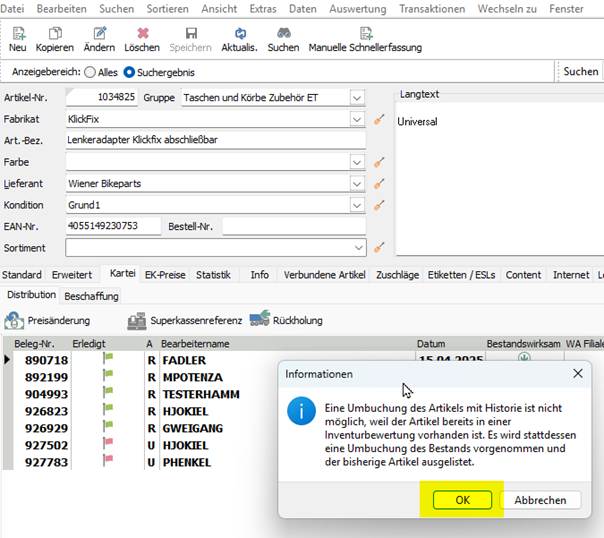Open Suchen binoculars toolbar icon
Screen dimensions: 604x538
[x=283, y=34]
